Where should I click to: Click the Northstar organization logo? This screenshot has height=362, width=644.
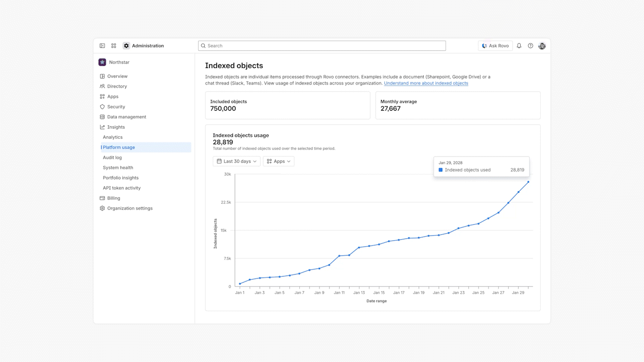(x=102, y=62)
